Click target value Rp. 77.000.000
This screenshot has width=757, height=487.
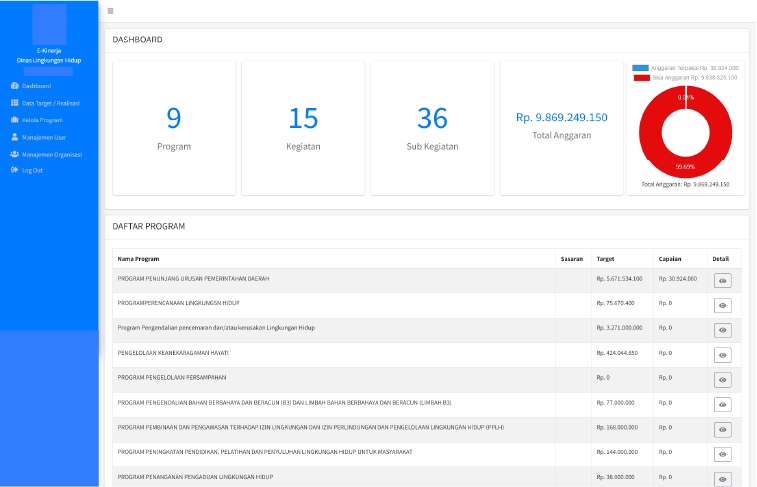click(x=615, y=403)
